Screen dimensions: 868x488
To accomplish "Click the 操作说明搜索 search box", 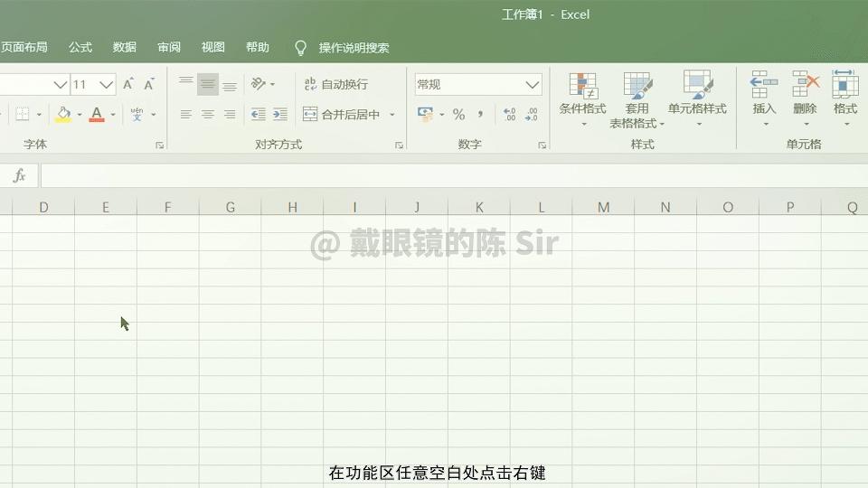I will click(354, 48).
